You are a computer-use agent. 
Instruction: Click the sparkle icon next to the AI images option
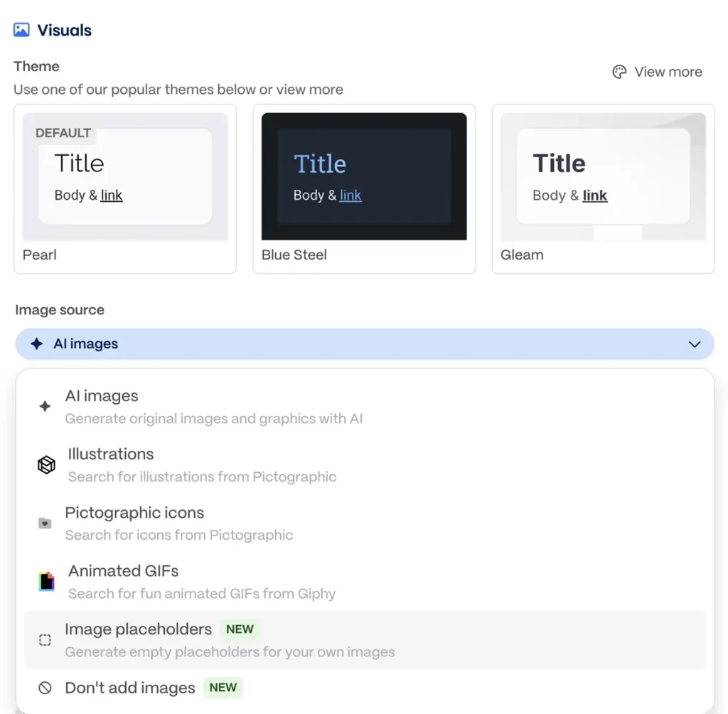coord(45,407)
